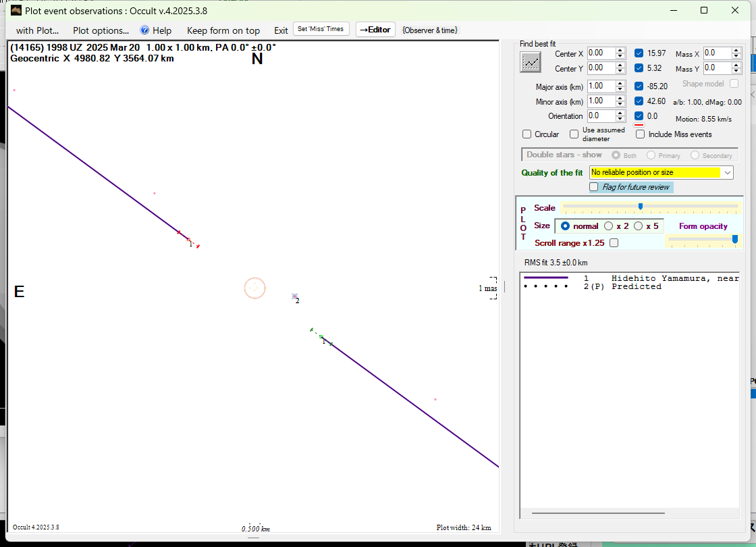Click the Occult app icon in title bar
This screenshot has width=756, height=547.
tap(16, 10)
